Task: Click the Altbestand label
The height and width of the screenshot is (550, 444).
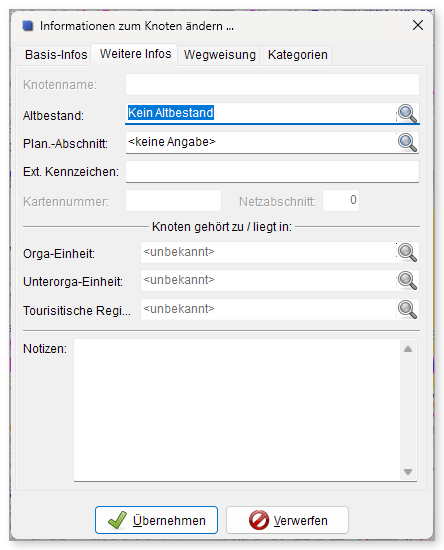Action: click(x=53, y=116)
